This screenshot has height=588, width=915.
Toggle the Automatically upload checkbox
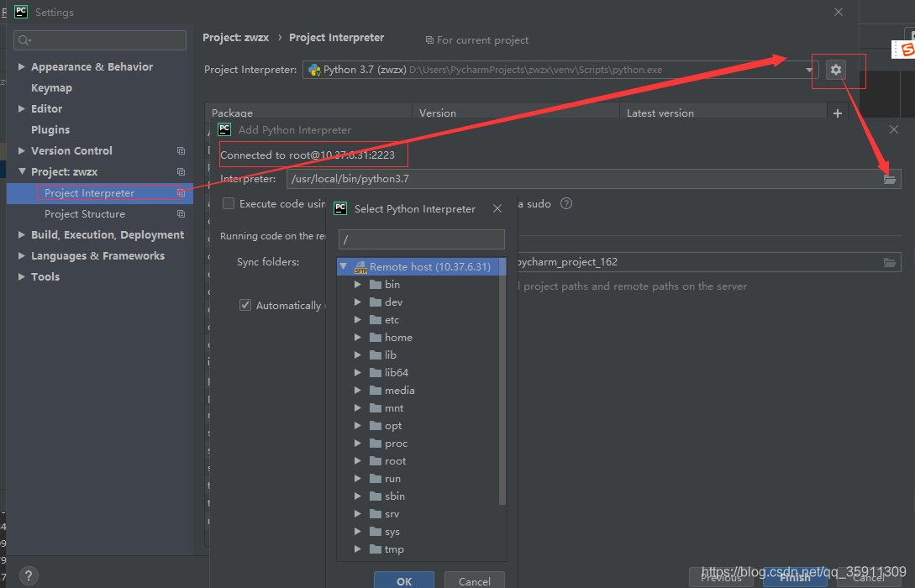click(x=245, y=305)
